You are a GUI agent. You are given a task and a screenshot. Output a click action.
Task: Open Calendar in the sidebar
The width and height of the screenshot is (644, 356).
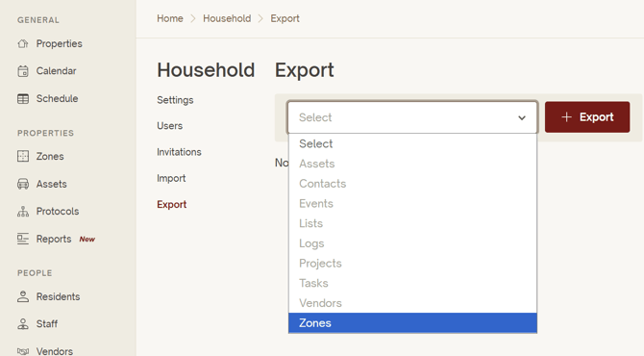pyautogui.click(x=57, y=71)
